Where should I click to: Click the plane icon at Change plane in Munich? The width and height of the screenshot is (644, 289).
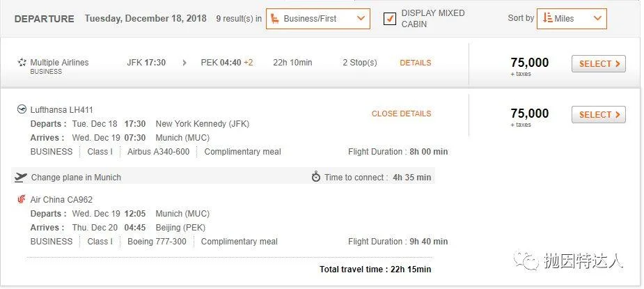pos(20,177)
